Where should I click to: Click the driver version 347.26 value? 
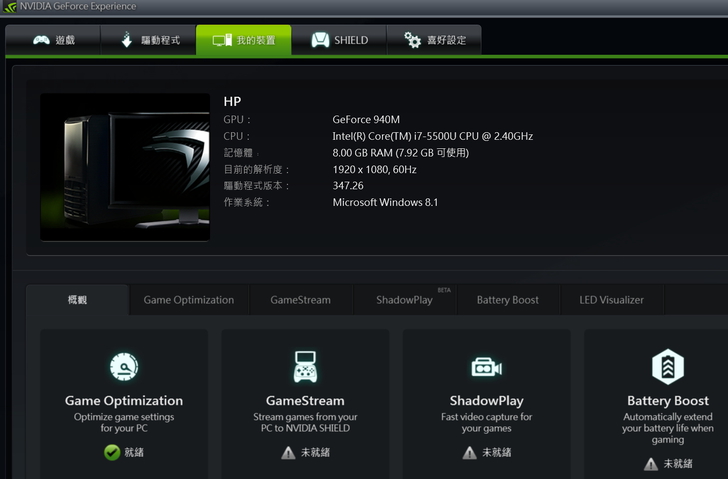pos(348,186)
